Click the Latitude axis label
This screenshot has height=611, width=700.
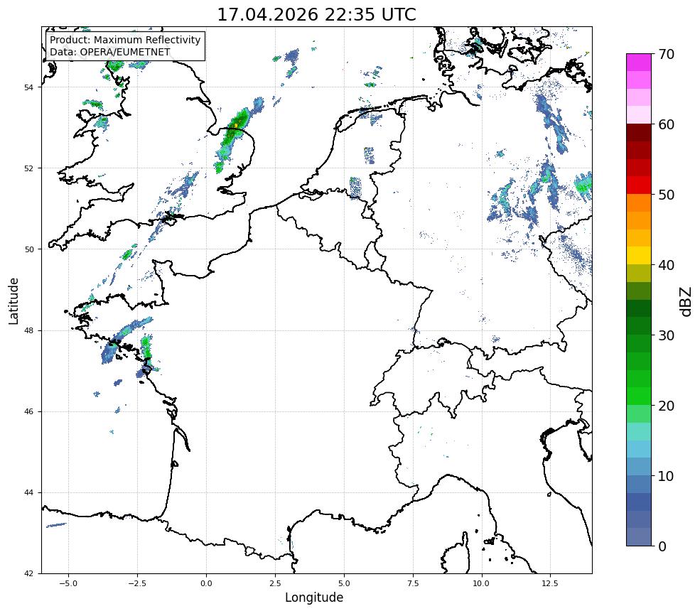point(14,301)
